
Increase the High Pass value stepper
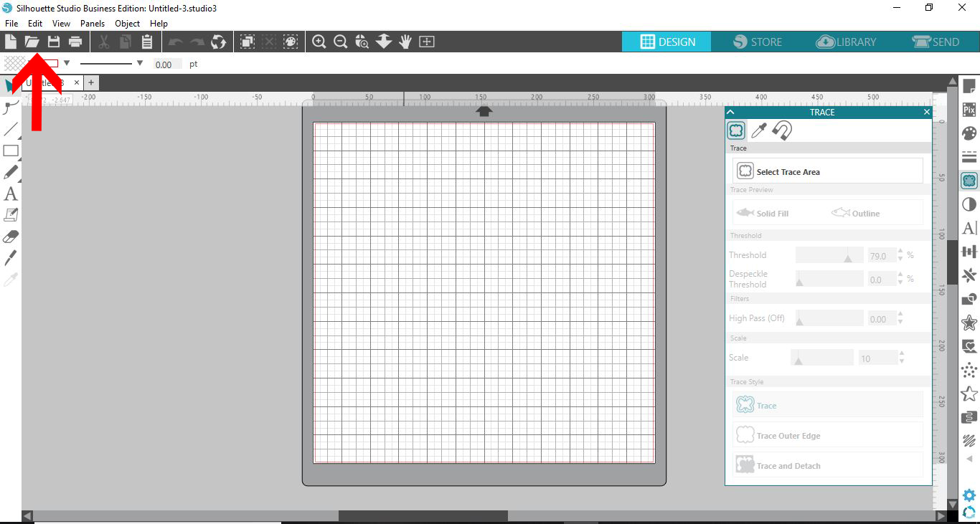[x=900, y=315]
